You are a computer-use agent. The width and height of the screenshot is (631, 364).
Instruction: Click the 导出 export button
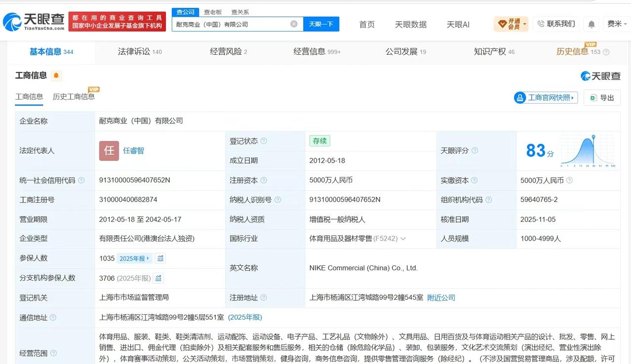(602, 98)
